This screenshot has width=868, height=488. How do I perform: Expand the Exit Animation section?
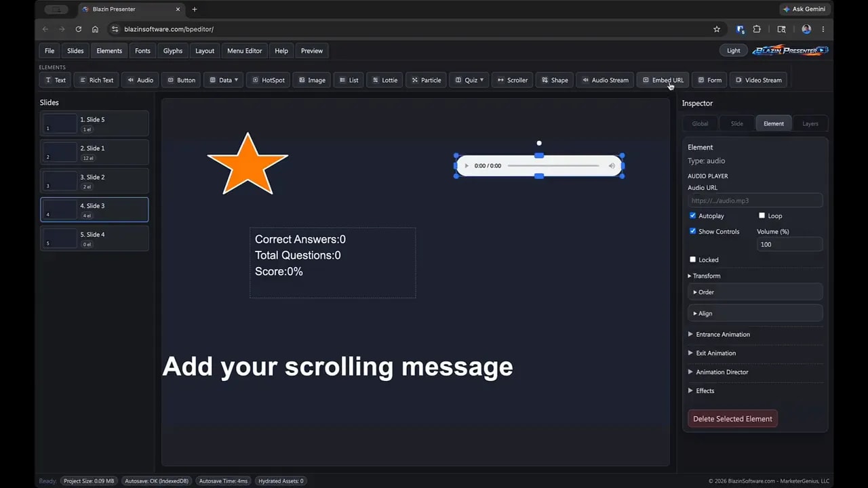[x=712, y=353]
